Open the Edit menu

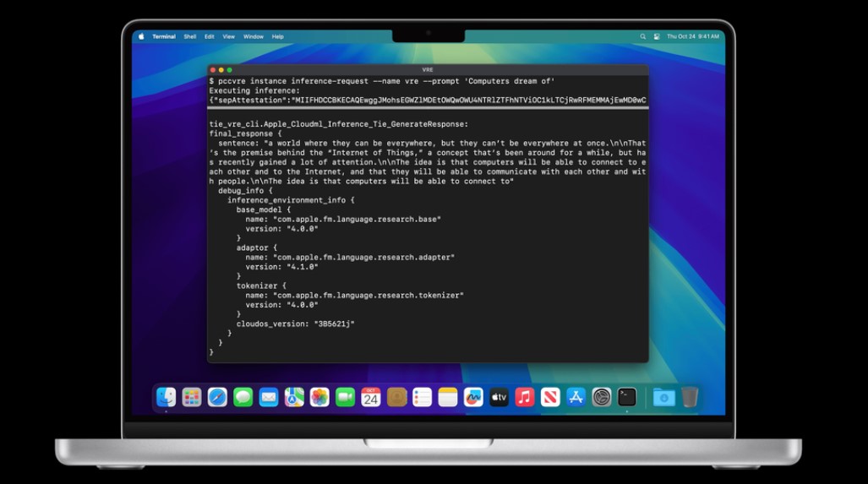click(210, 36)
